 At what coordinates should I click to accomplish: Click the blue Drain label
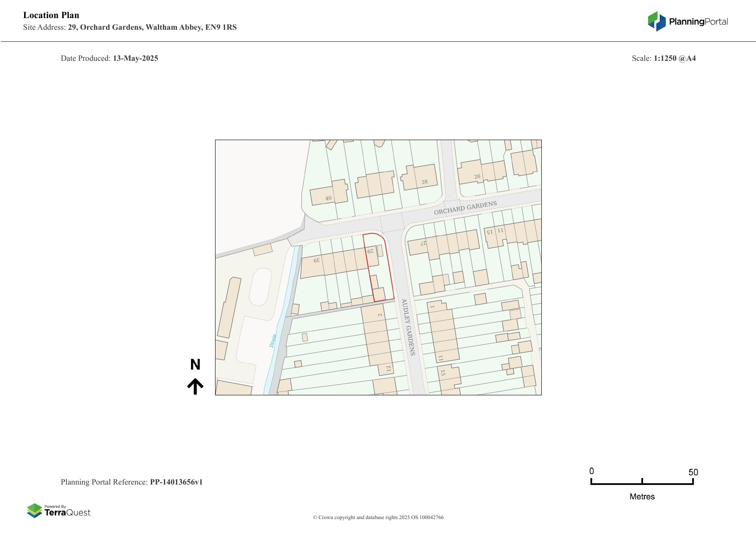272,341
